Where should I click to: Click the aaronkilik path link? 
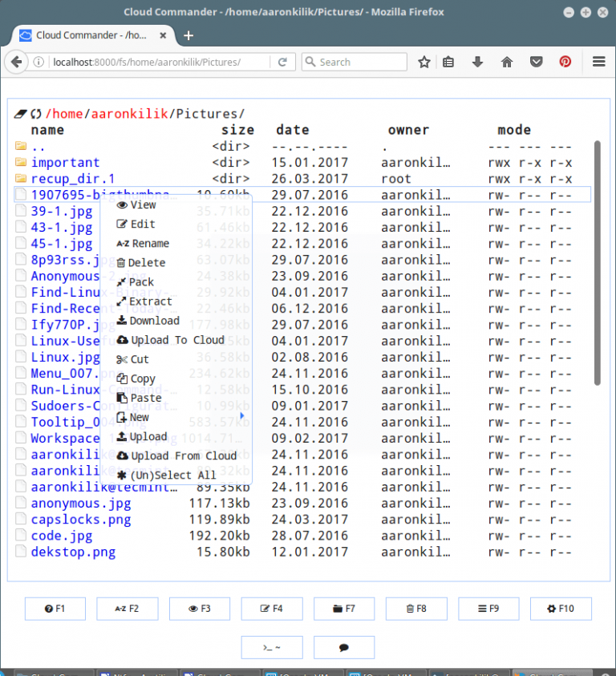[129, 114]
